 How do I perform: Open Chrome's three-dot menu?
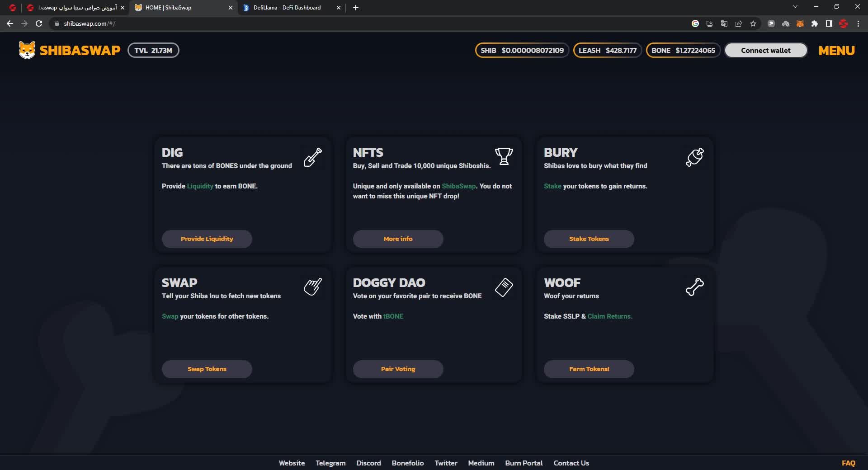click(x=858, y=23)
